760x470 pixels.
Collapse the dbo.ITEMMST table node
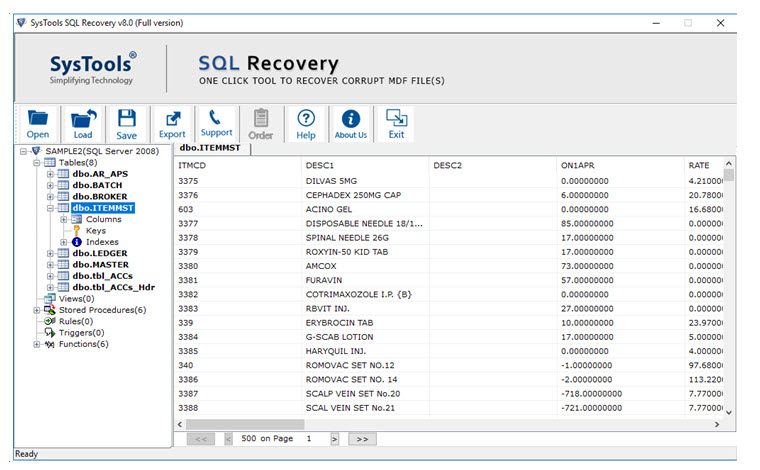click(50, 208)
